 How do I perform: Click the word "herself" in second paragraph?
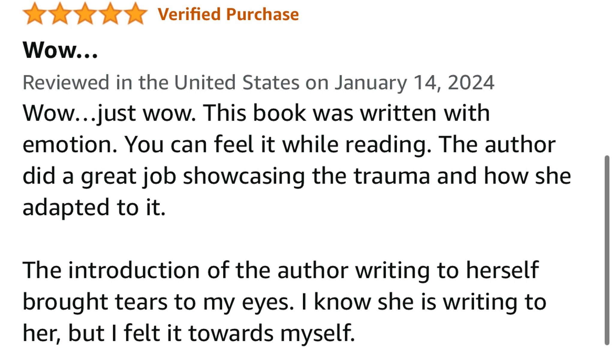(x=502, y=270)
